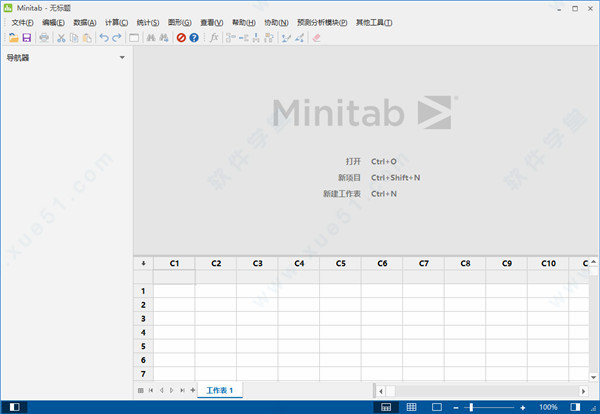This screenshot has height=414, width=600.
Task: Click the fx assign formula icon
Action: (x=214, y=38)
